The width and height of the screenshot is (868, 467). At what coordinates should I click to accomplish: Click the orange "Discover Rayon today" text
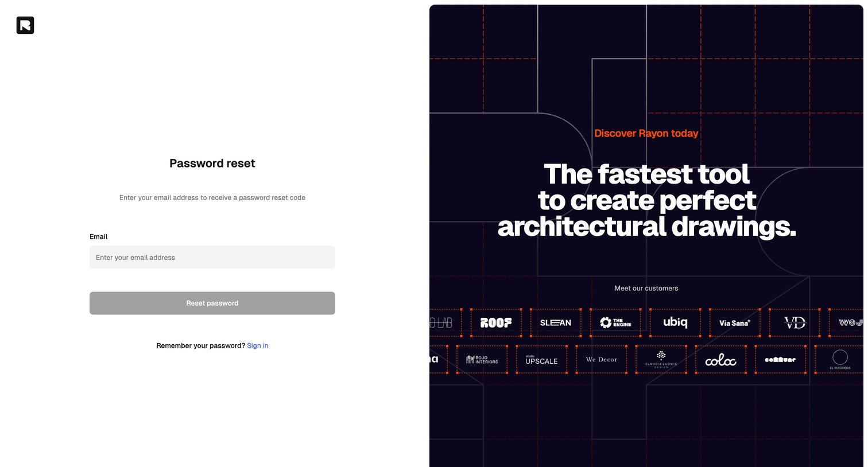click(646, 134)
